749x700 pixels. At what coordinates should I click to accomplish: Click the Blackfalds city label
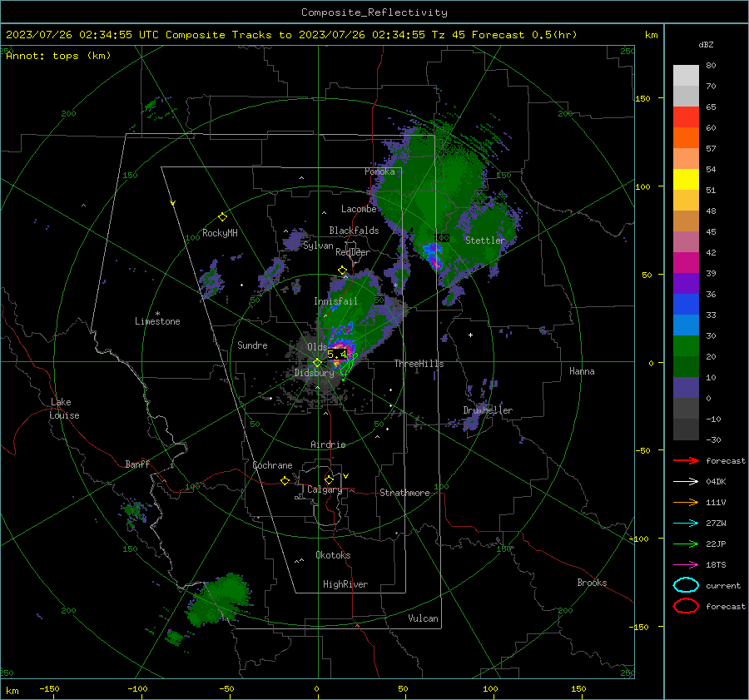354,231
